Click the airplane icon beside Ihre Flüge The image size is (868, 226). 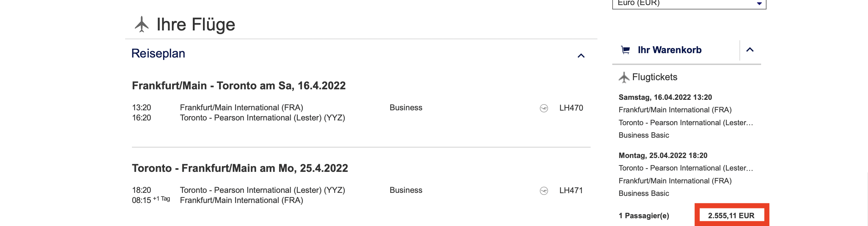click(142, 24)
